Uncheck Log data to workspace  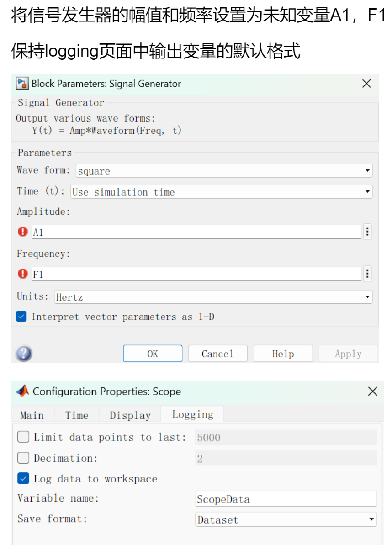[23, 478]
